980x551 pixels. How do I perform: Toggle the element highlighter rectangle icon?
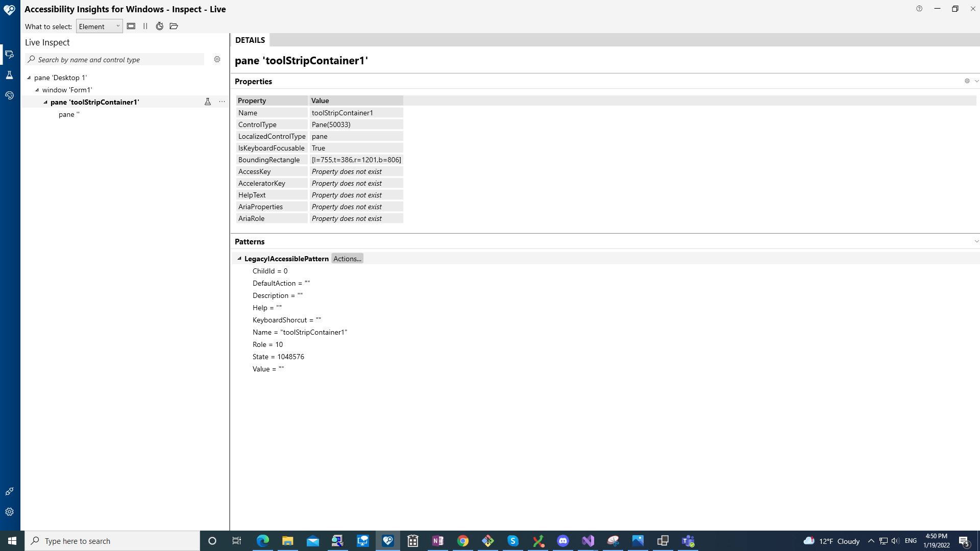click(x=131, y=26)
